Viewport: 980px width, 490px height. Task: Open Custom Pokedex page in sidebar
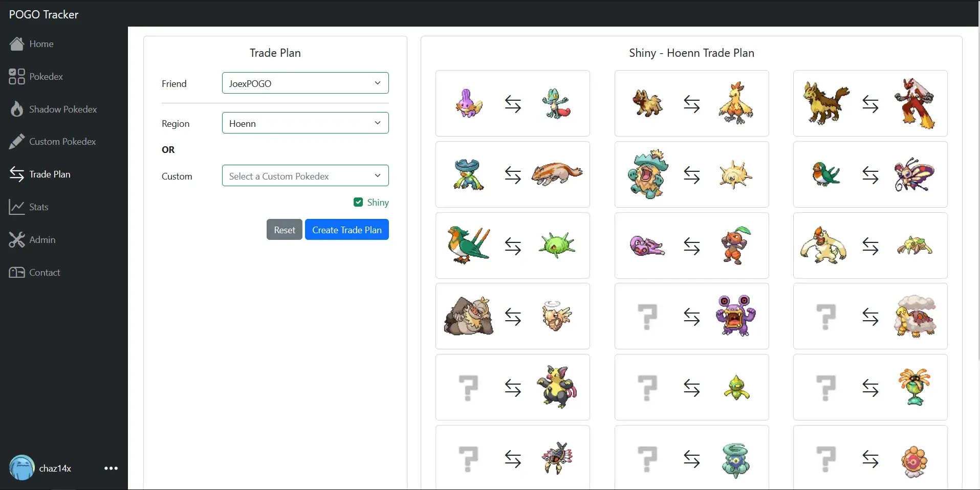tap(62, 142)
